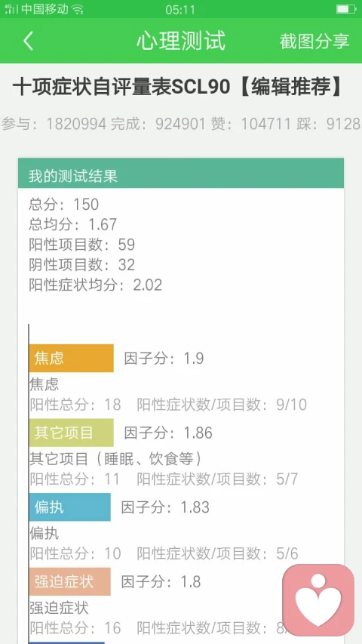Tap the 偏执 因子分: 1.83 label
The image size is (362, 644).
[x=165, y=507]
